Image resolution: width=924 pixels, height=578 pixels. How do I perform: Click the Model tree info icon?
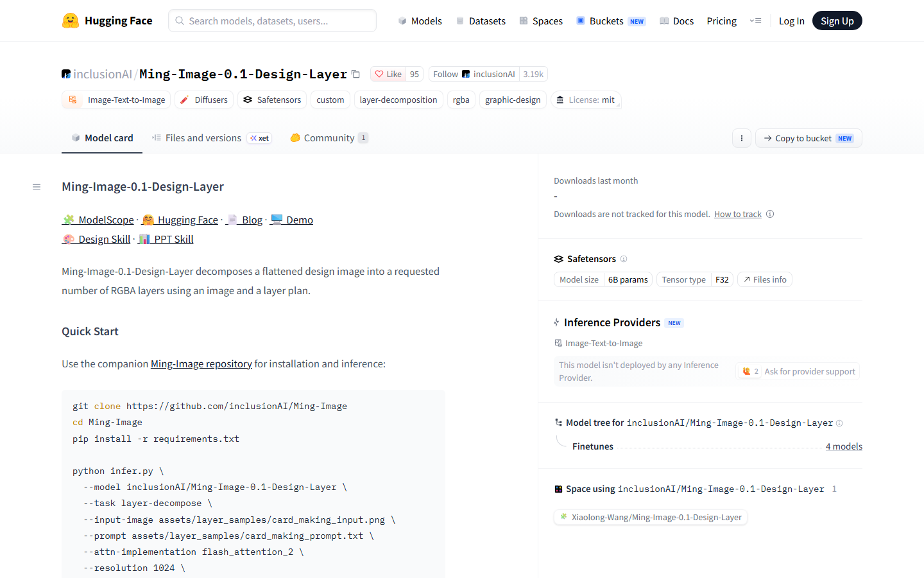[x=839, y=423]
